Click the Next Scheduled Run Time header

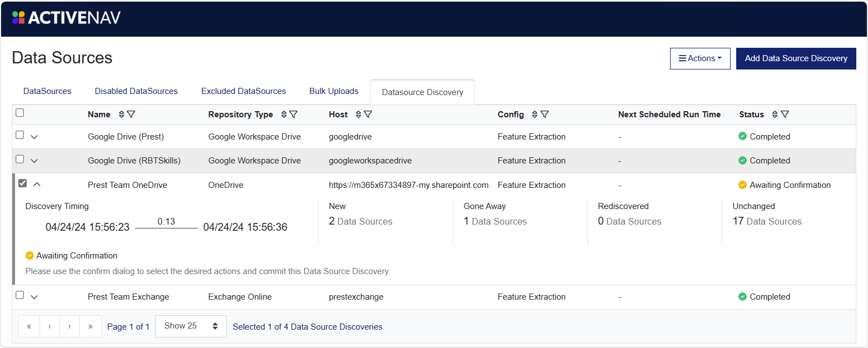click(669, 115)
